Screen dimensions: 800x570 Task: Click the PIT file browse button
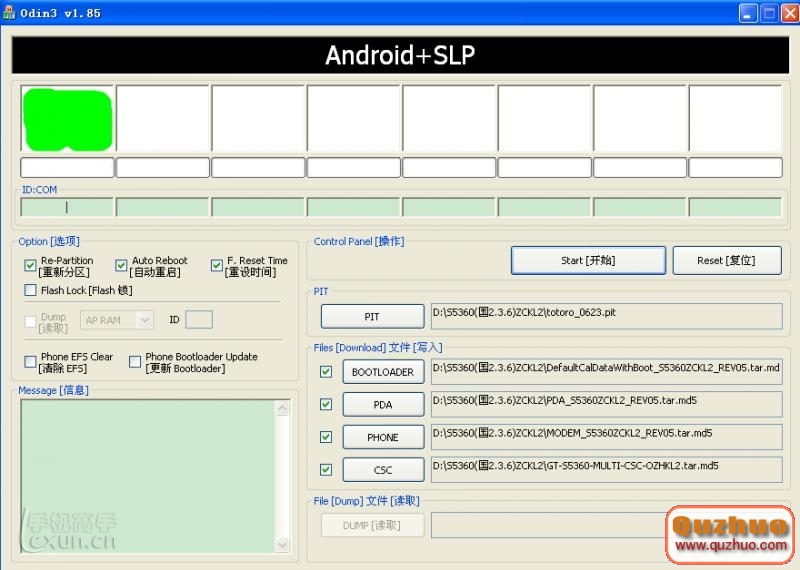372,316
